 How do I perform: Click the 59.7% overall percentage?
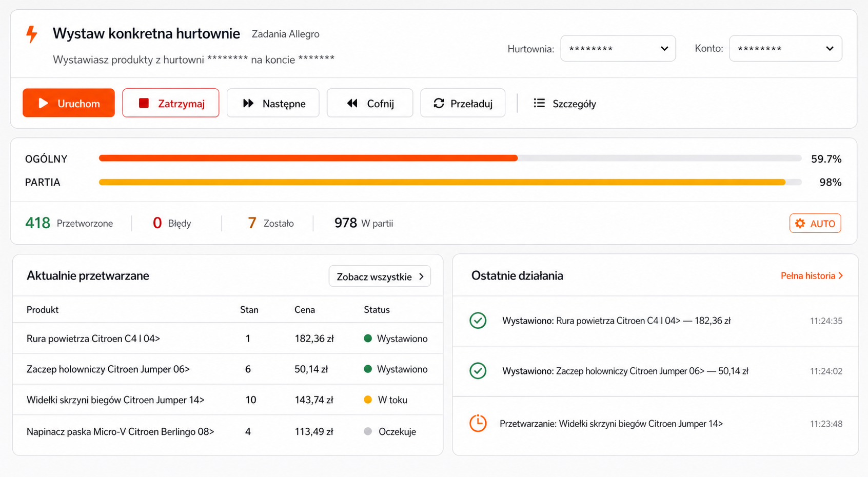(x=826, y=159)
